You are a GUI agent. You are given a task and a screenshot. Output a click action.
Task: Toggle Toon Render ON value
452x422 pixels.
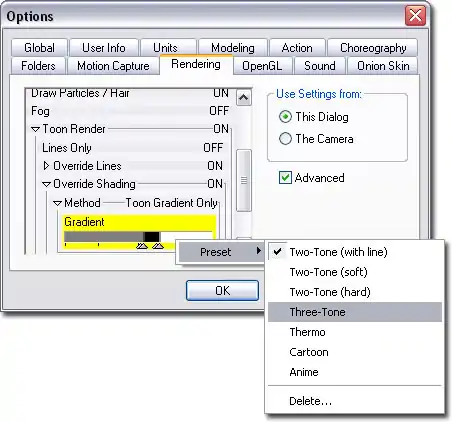[221, 129]
